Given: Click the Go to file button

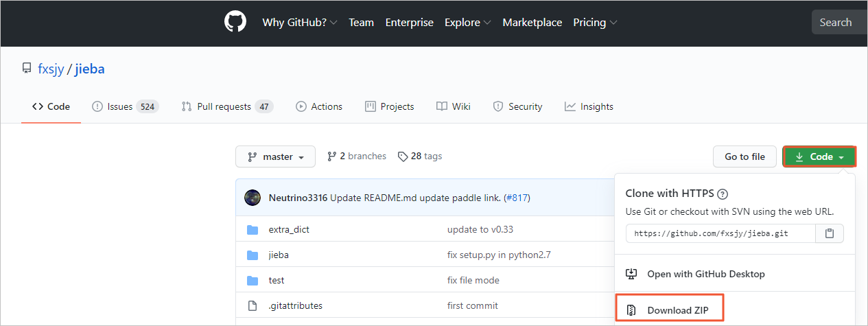Looking at the screenshot, I should click(x=744, y=156).
